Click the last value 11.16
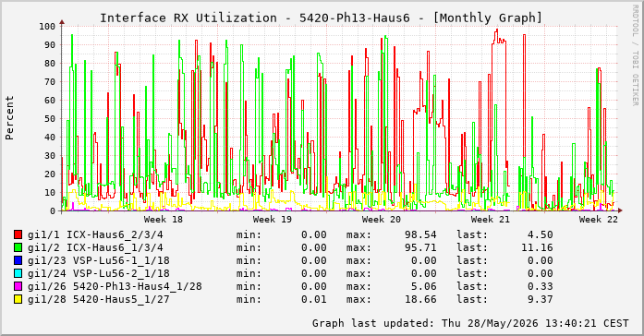 [x=537, y=247]
